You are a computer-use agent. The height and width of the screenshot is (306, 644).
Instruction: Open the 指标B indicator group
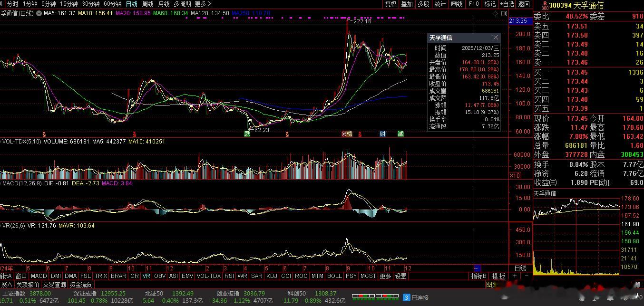pos(479,276)
